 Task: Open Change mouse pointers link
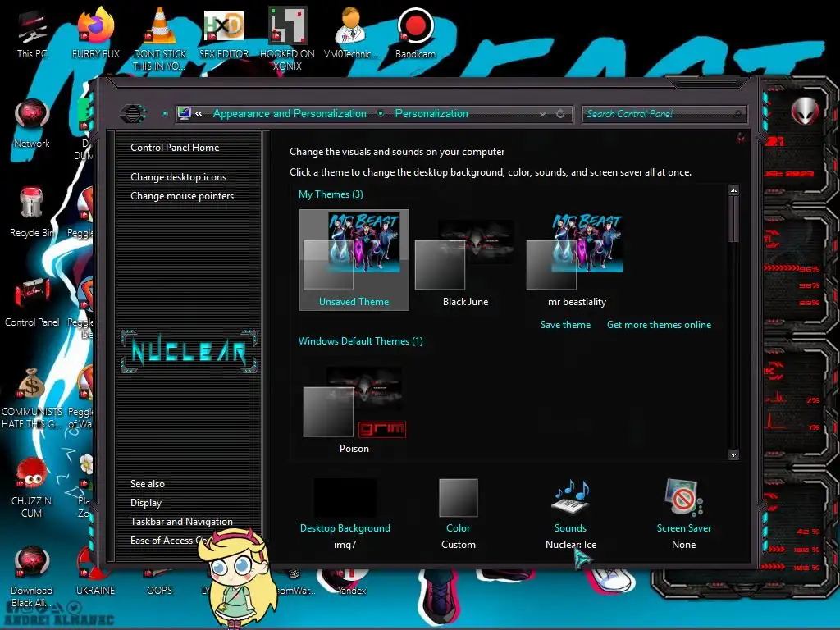[182, 196]
